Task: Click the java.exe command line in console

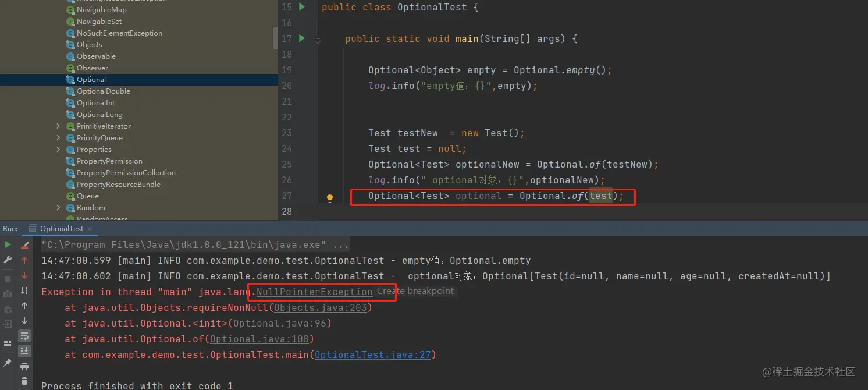Action: click(195, 245)
